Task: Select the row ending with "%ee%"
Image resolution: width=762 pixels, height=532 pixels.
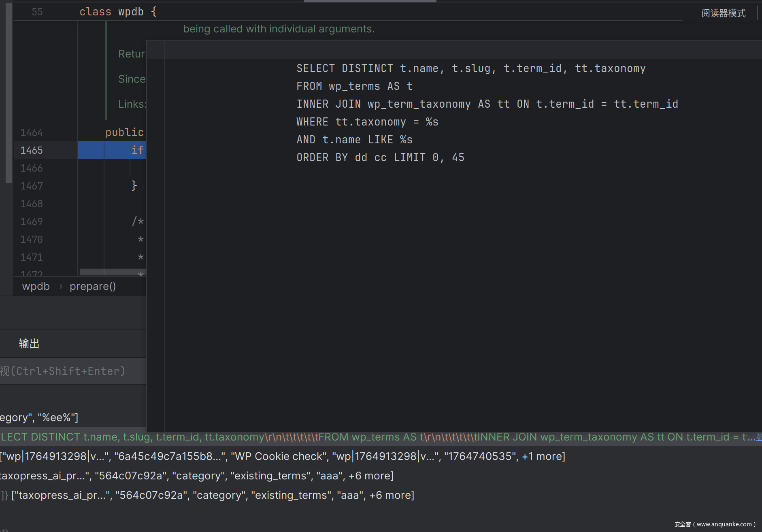Action: (x=39, y=417)
